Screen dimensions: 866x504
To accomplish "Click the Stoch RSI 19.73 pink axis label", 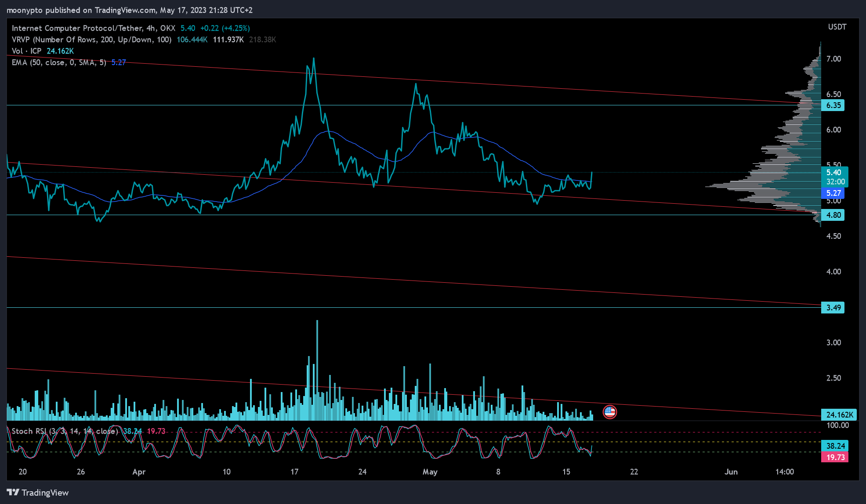I will click(x=834, y=457).
